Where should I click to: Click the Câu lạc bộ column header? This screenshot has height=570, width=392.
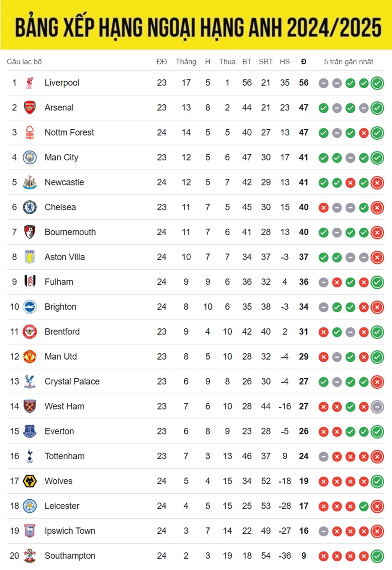point(24,62)
